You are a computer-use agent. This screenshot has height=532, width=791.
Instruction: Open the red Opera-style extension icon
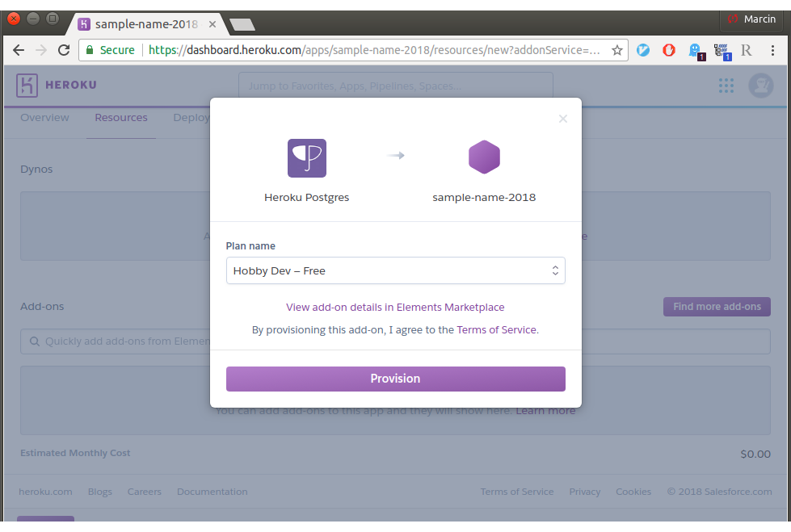coord(669,50)
